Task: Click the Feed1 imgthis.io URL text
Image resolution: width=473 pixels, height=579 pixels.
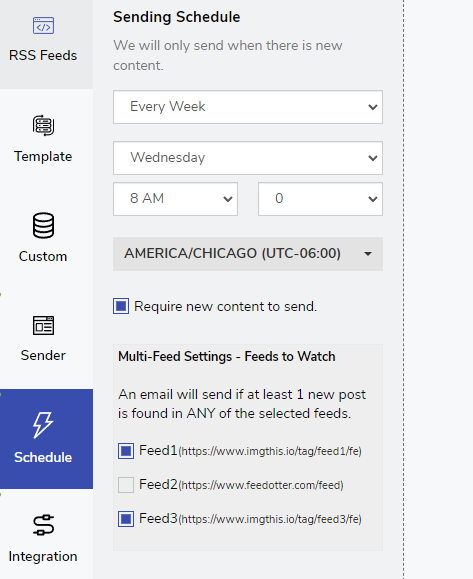Action: [x=270, y=451]
